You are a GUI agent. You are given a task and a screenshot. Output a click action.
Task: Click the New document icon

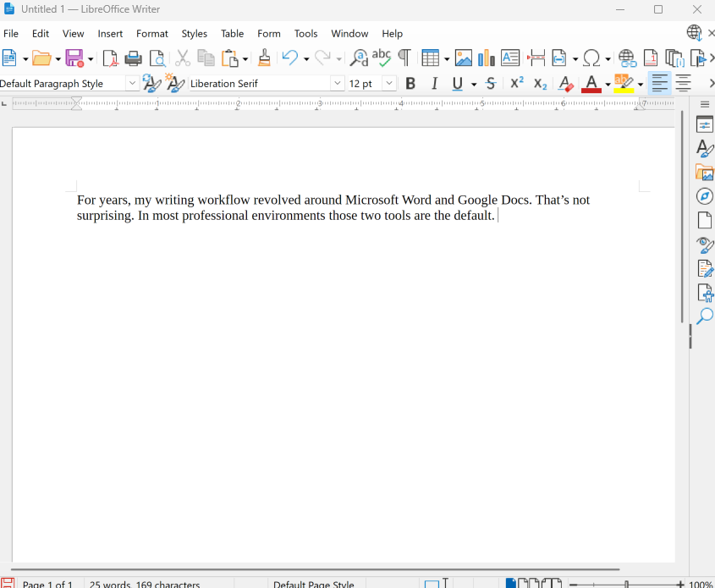[x=9, y=58]
